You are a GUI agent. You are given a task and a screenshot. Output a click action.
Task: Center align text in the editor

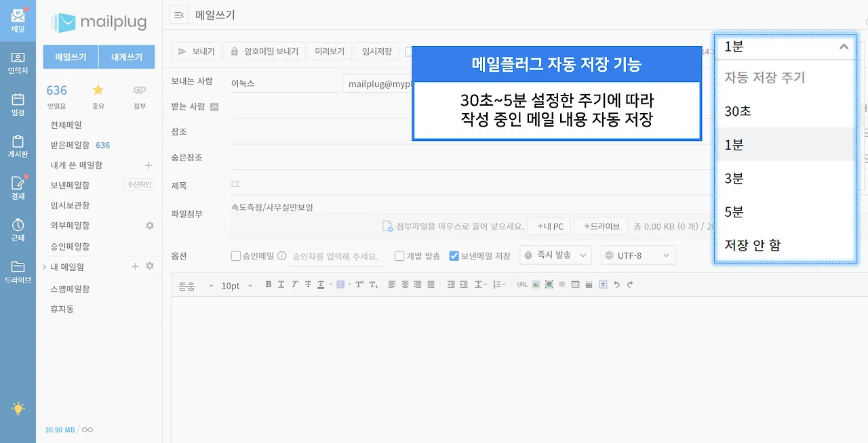pyautogui.click(x=405, y=284)
